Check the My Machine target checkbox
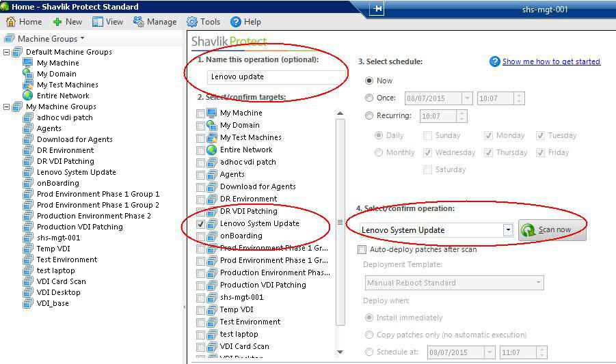Screen dimensions: 616x364 tap(200, 113)
